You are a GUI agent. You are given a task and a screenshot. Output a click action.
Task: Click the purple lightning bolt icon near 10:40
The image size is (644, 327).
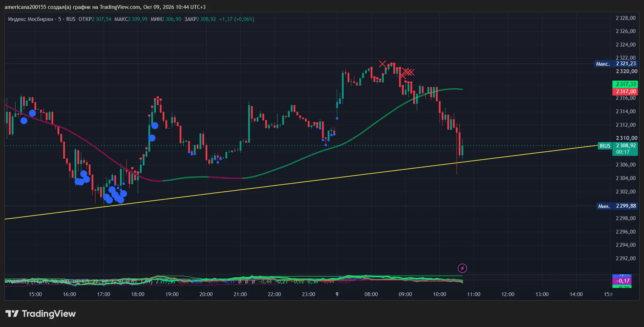coord(462,268)
